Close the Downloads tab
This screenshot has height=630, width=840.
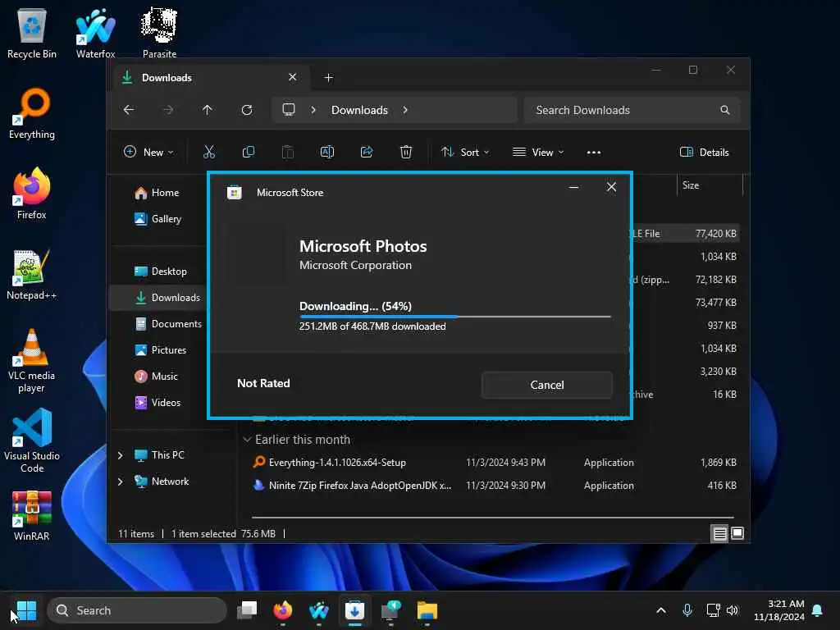[x=293, y=77]
